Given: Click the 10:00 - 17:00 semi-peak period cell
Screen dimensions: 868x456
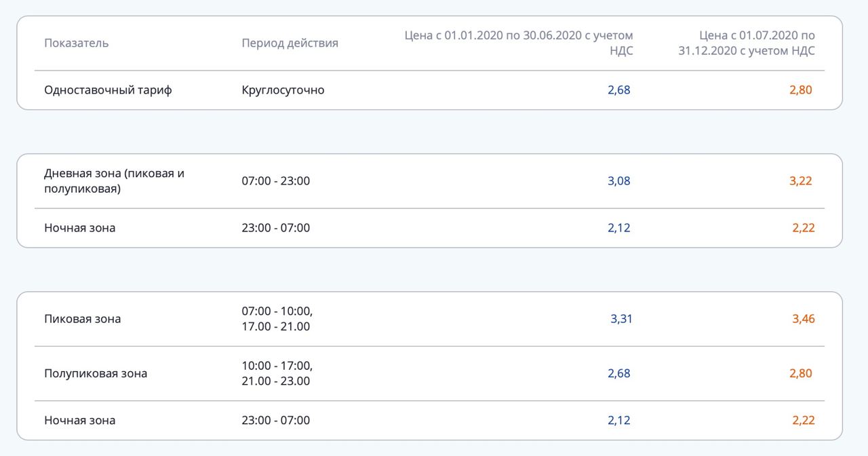Looking at the screenshot, I should [277, 373].
